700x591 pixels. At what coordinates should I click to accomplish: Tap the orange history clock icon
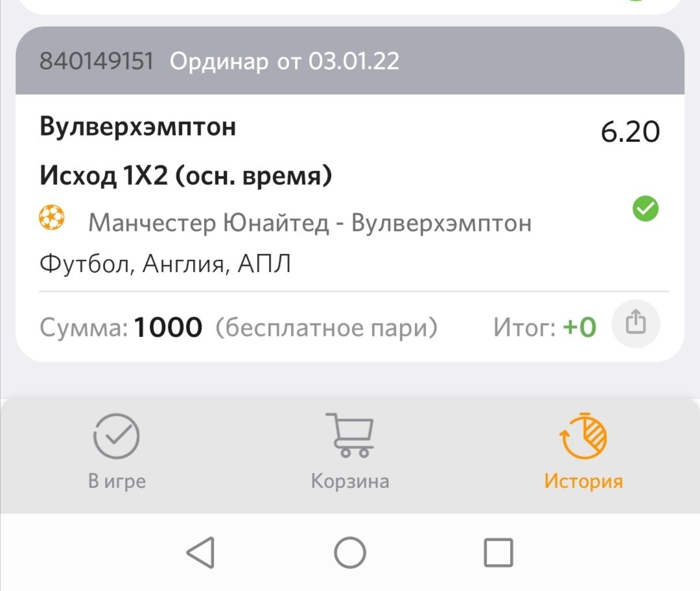583,434
